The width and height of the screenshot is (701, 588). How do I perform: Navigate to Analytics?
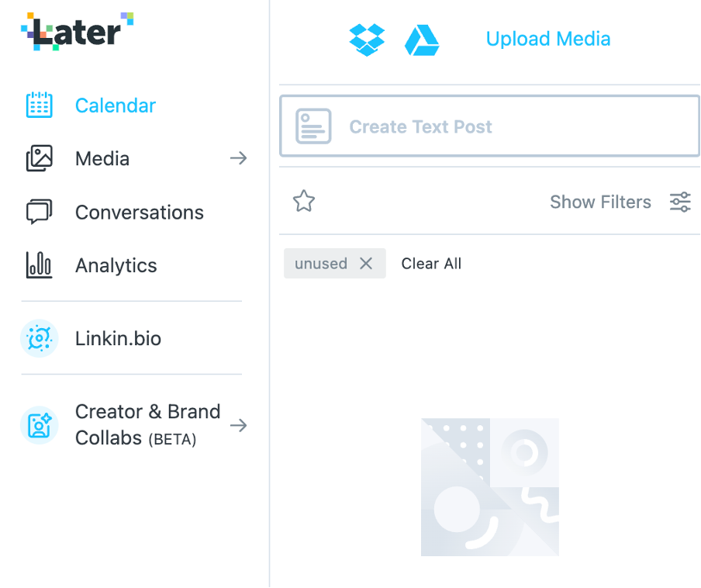[x=116, y=265]
